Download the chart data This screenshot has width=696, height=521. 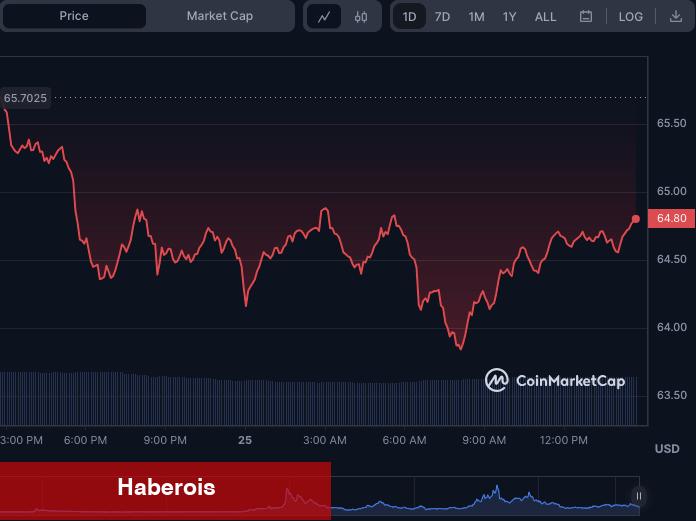(676, 17)
